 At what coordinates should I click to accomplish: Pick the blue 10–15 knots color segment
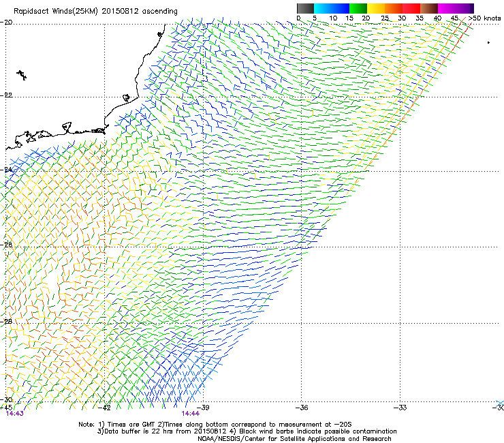pos(341,8)
